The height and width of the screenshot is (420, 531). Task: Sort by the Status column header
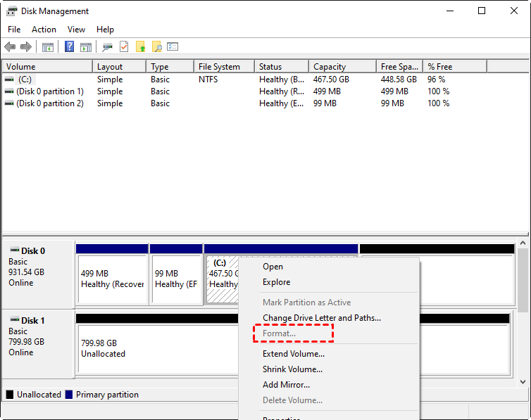tap(282, 67)
